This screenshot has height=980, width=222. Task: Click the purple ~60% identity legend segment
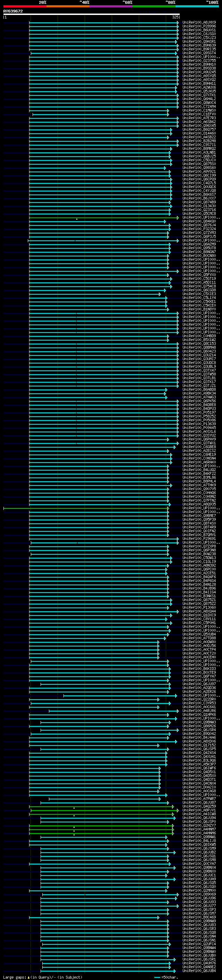(x=111, y=7)
